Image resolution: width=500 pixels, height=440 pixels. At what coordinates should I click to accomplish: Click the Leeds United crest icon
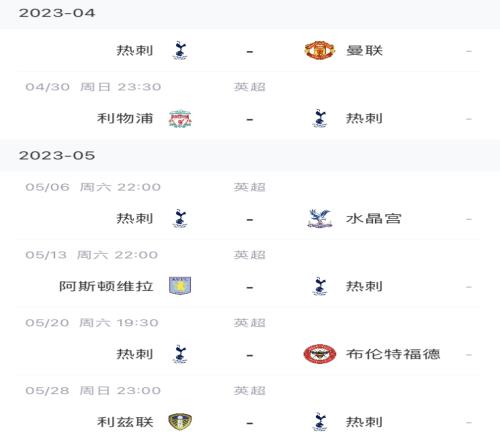[180, 422]
